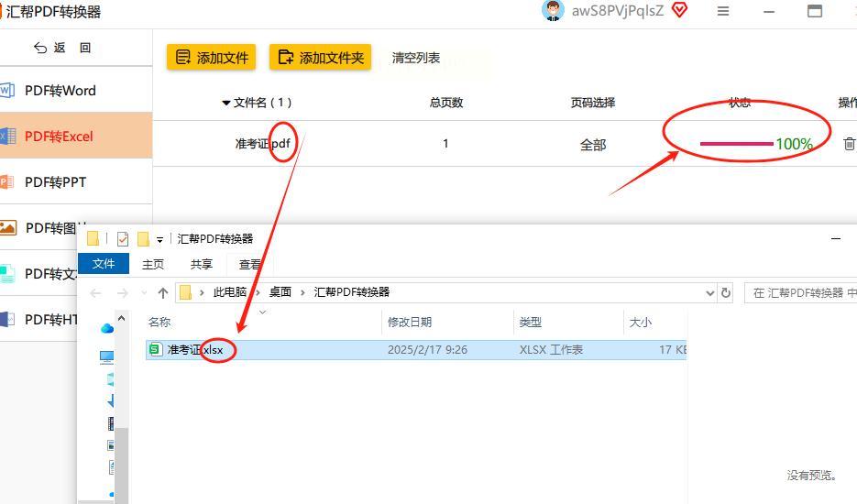
Task: Open the recent locations dropdown in Explorer
Action: (144, 293)
